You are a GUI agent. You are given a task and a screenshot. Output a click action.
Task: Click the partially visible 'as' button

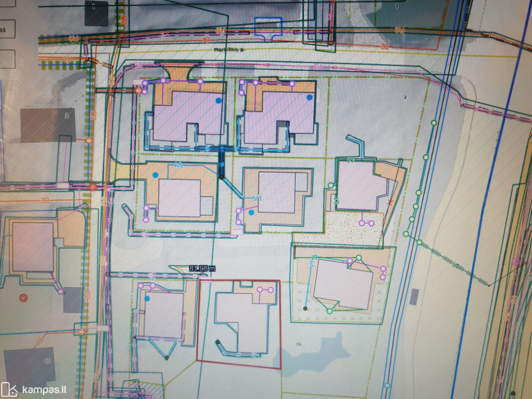click(6, 29)
